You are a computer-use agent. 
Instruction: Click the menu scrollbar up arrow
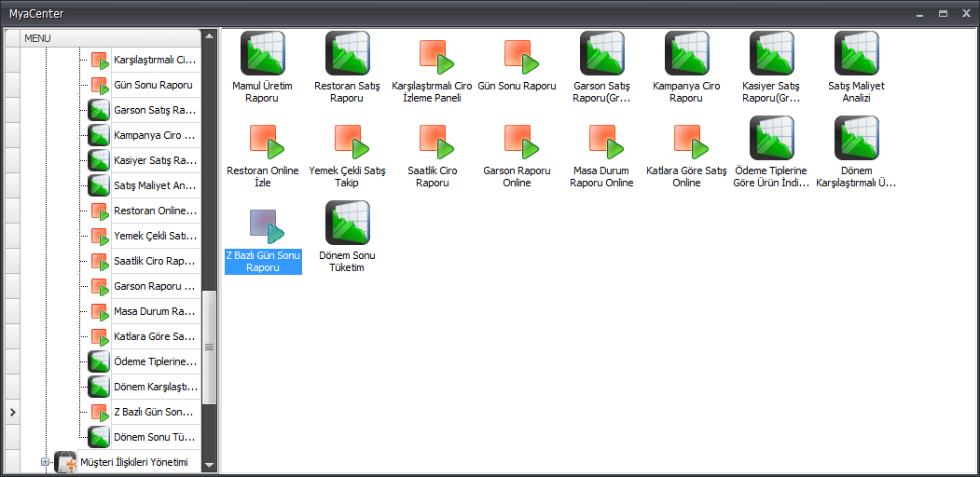pyautogui.click(x=210, y=36)
